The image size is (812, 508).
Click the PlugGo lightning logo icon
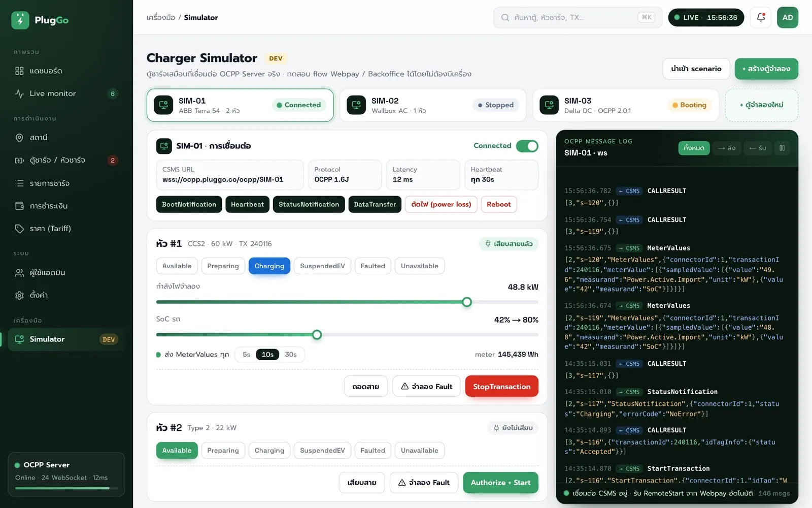(20, 20)
